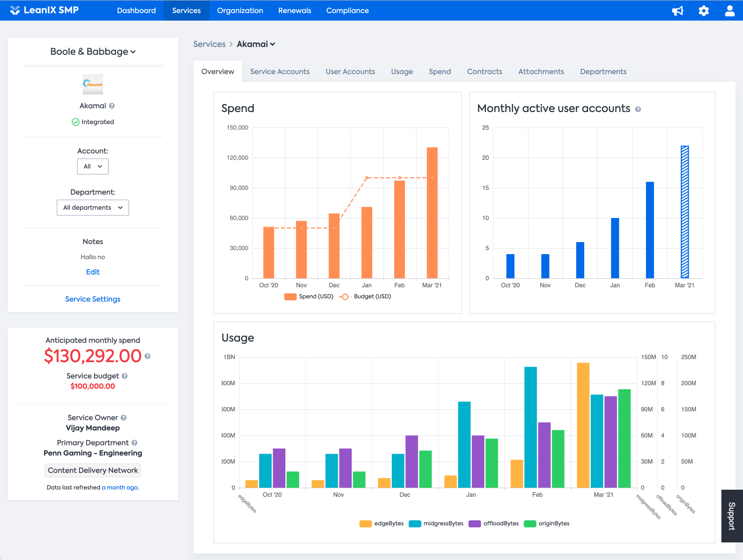
Task: Click help icon beside Service budget
Action: coord(125,376)
